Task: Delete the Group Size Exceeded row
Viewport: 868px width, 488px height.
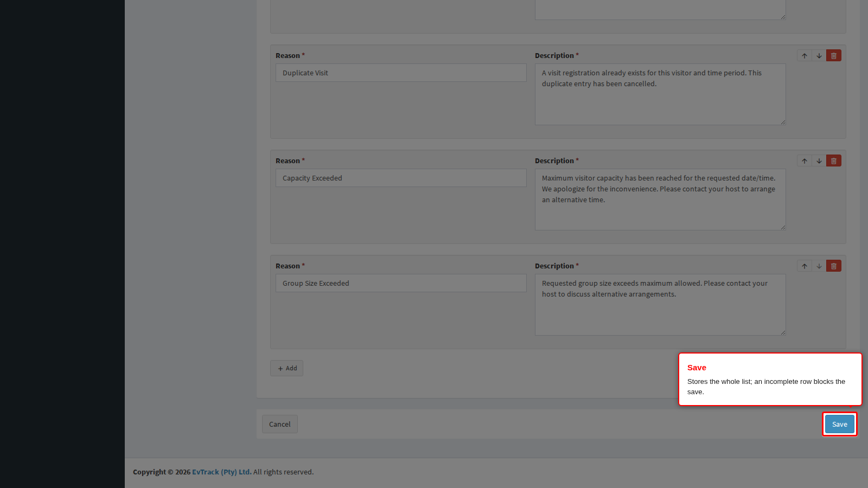Action: click(834, 266)
